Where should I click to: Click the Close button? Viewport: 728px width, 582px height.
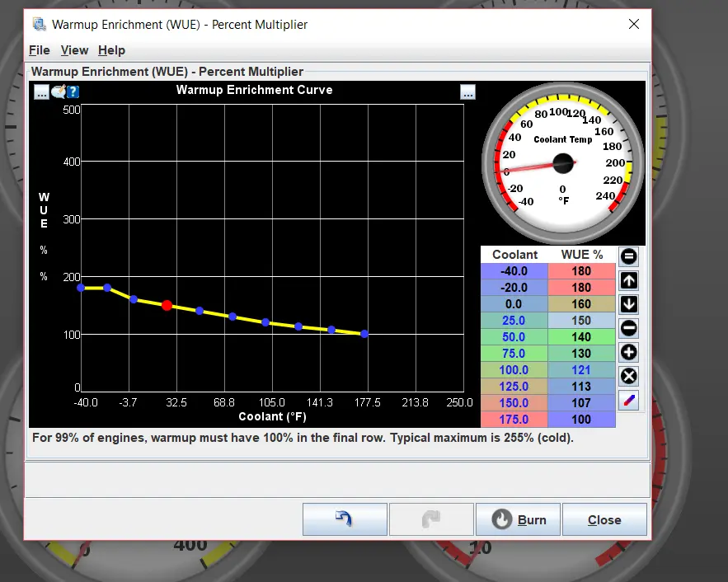(x=604, y=519)
